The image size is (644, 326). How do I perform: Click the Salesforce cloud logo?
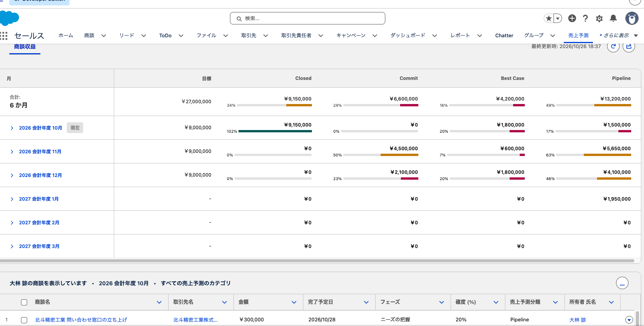pyautogui.click(x=10, y=18)
